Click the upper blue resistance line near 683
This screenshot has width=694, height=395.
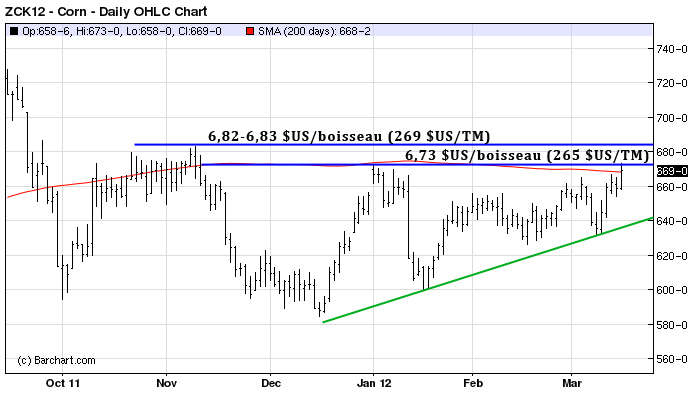394,144
